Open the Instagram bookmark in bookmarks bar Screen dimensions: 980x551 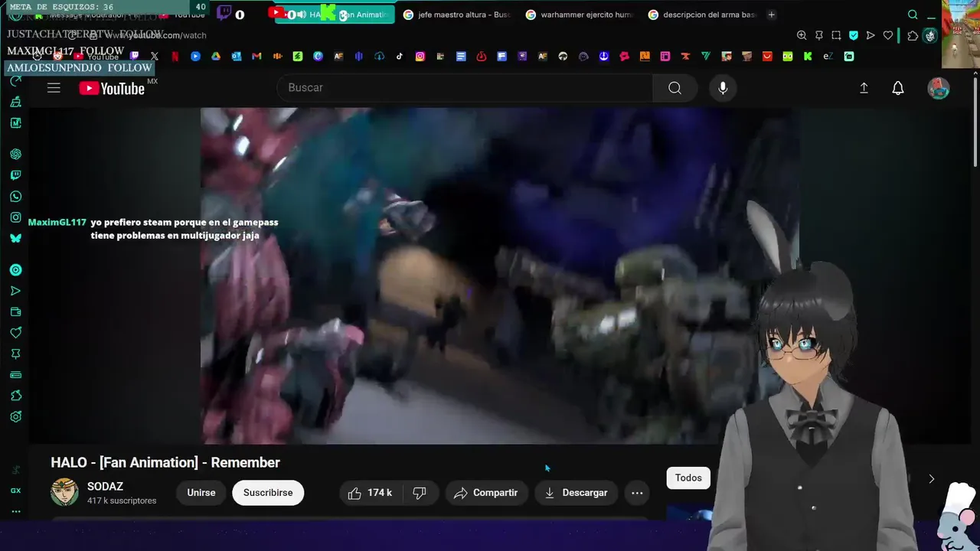point(420,57)
